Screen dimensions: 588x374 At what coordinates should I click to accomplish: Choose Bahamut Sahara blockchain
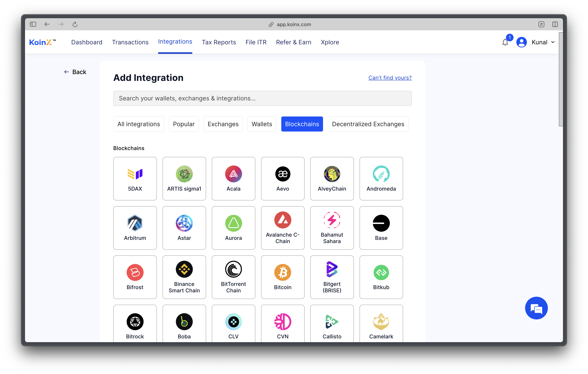[332, 228]
